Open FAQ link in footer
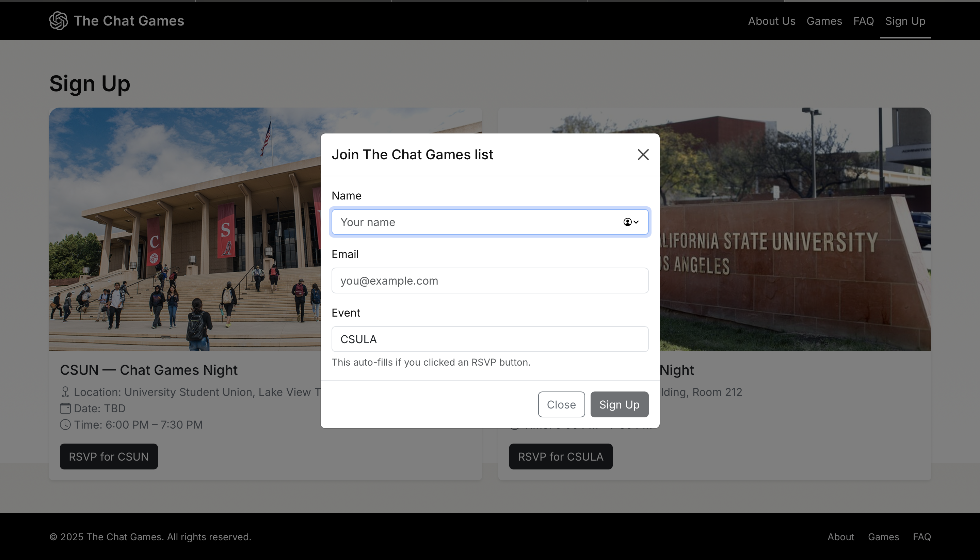This screenshot has height=560, width=980. pos(921,537)
